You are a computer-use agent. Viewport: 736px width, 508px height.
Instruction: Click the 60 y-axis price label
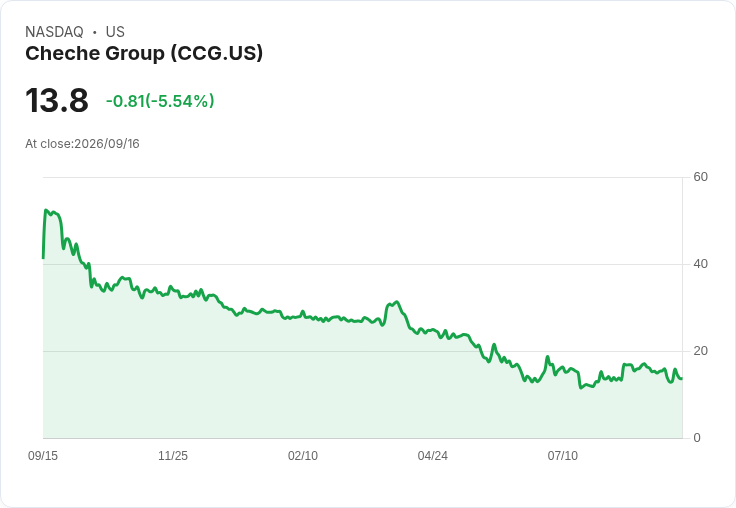point(700,177)
